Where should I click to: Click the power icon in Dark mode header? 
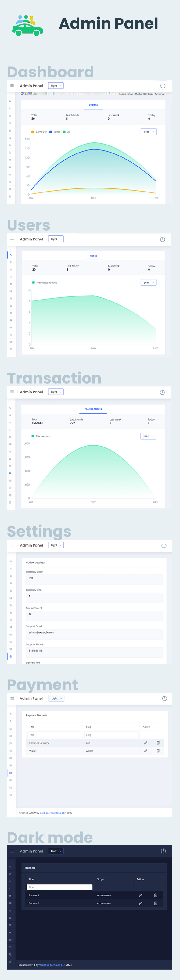[x=163, y=851]
